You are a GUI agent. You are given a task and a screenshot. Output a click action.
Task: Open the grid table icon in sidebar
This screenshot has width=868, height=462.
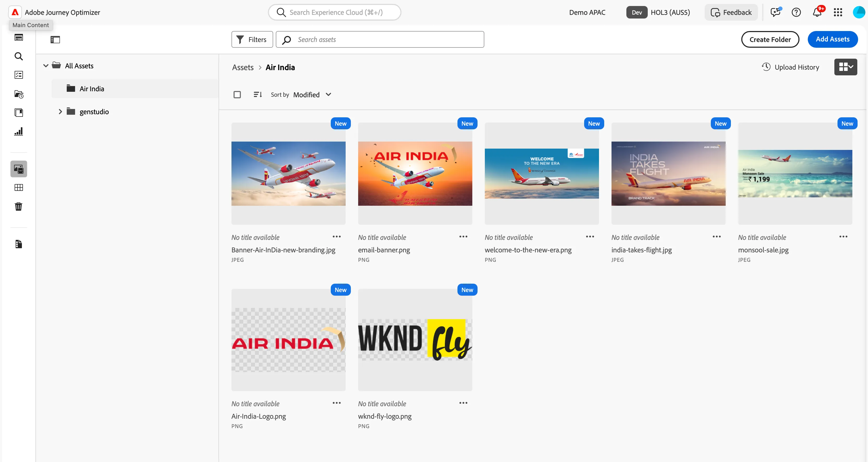(19, 188)
